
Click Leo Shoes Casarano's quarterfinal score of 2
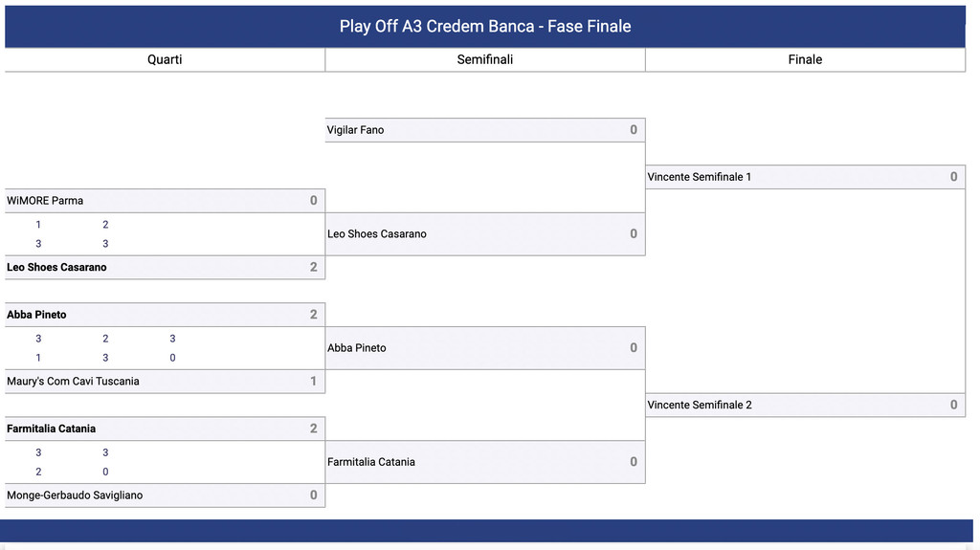(x=314, y=267)
